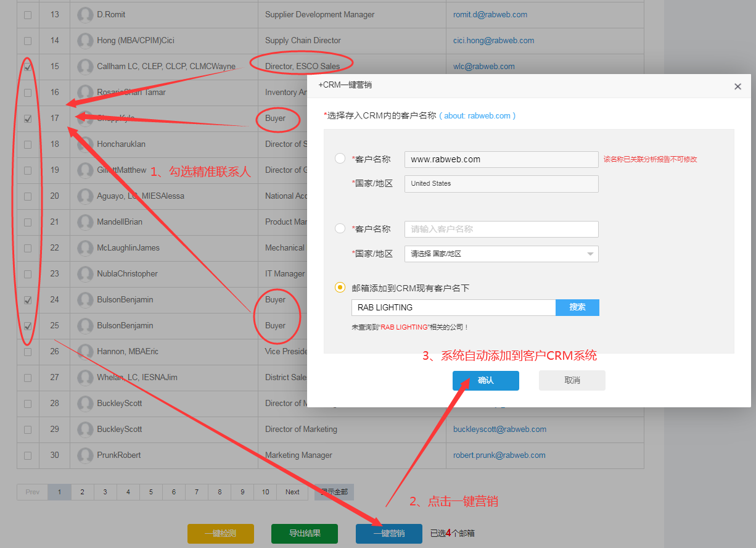This screenshot has width=756, height=548.
Task: Click the PrunkRobert avatar icon
Action: pyautogui.click(x=85, y=455)
